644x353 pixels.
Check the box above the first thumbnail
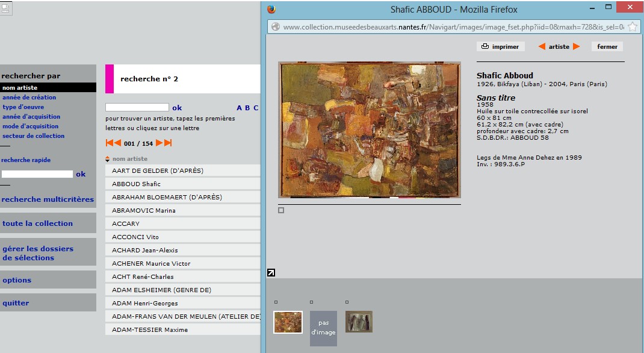click(x=276, y=302)
